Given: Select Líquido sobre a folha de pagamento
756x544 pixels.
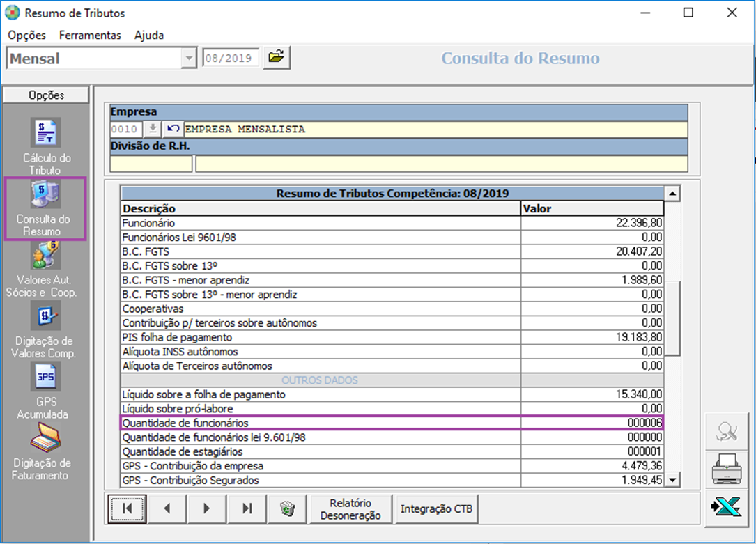Looking at the screenshot, I should 392,395.
